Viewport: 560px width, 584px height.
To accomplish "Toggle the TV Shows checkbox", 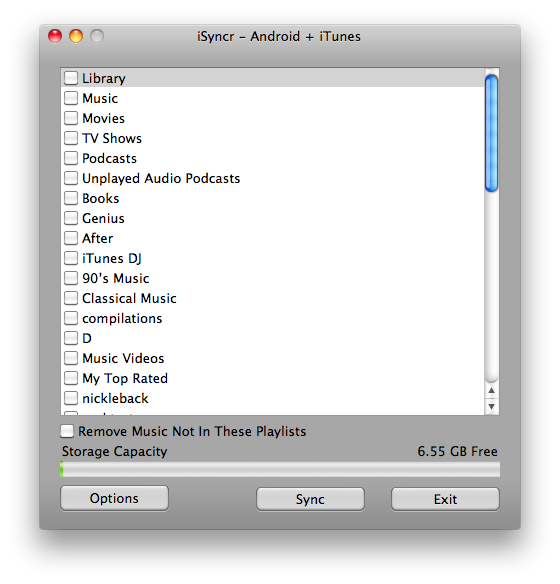I will click(71, 138).
